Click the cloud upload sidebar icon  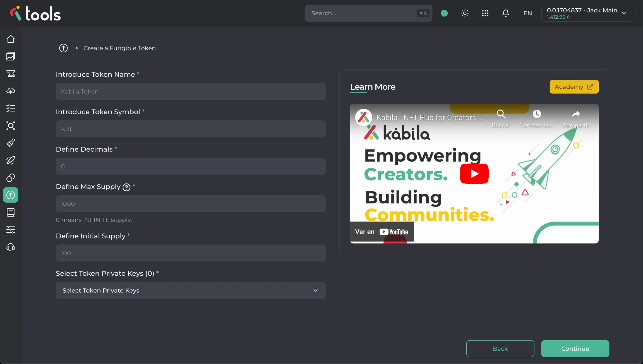11,91
